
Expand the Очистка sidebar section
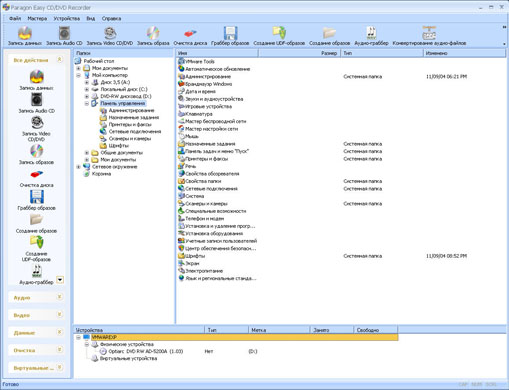pos(59,350)
